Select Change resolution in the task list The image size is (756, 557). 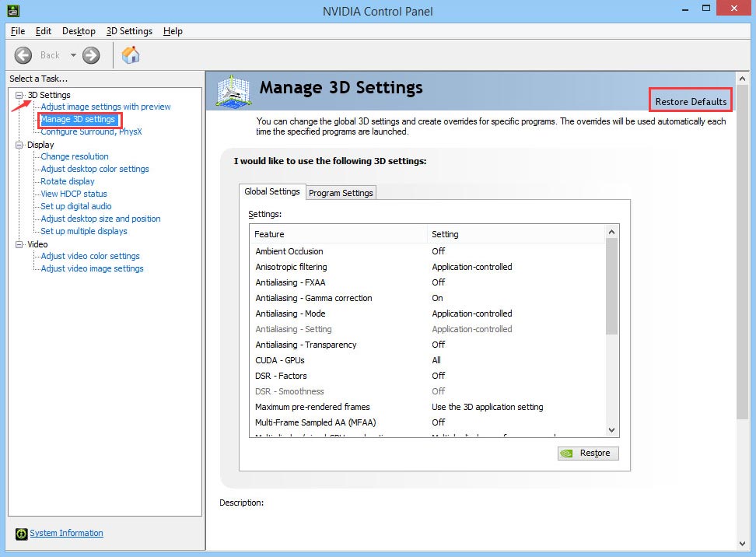click(73, 156)
